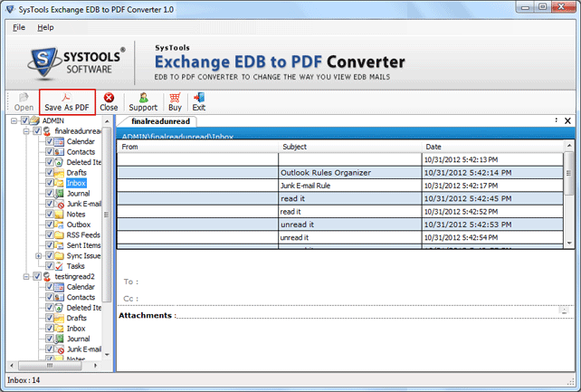Select highlighted Inbox folder icon

point(59,183)
